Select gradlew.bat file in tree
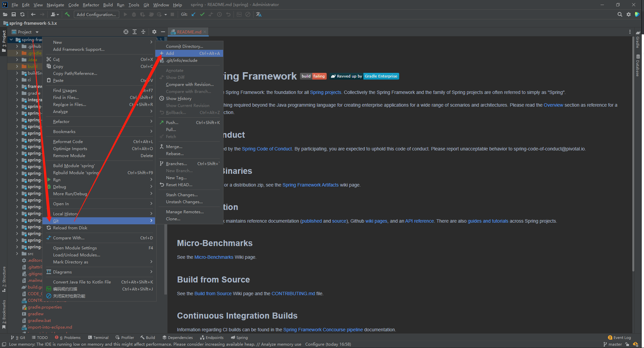 (x=39, y=321)
